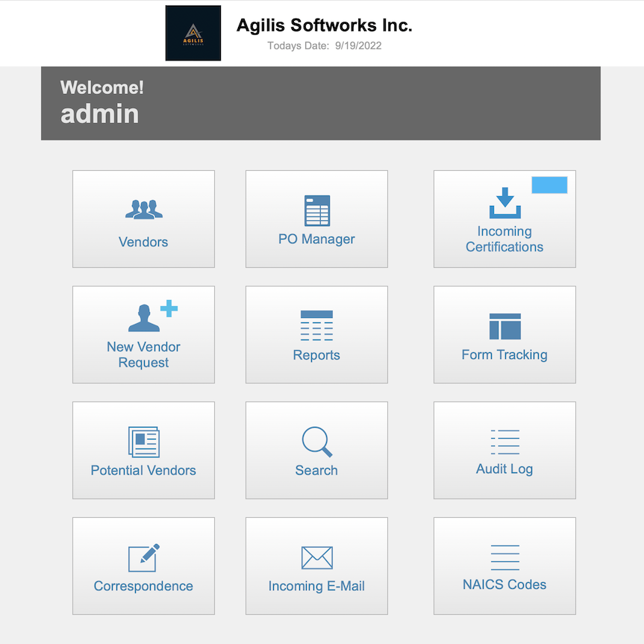
Task: Select the Correspondence pencil-and-note icon
Action: click(143, 557)
